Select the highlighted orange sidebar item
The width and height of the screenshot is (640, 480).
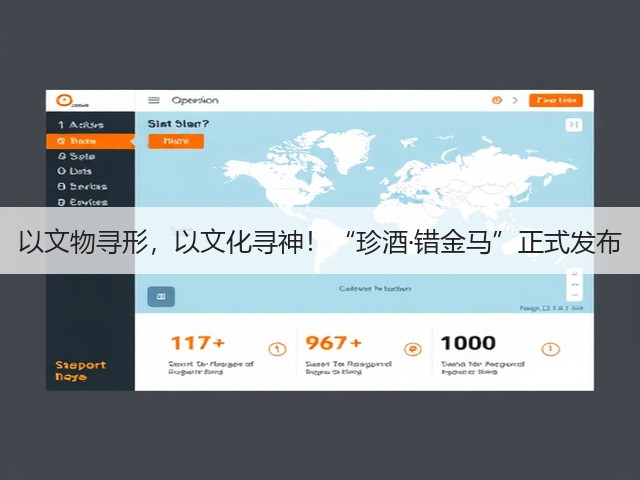click(90, 141)
